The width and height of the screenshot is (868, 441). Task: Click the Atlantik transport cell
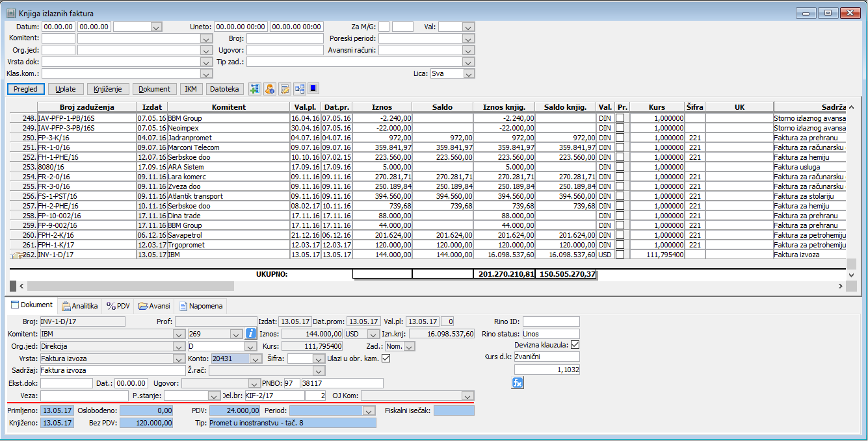[x=228, y=196]
